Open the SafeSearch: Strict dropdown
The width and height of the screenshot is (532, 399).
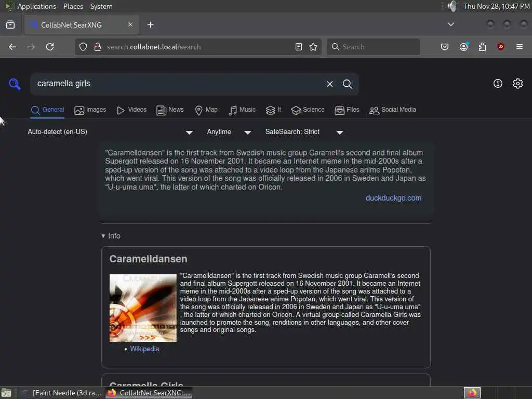304,132
